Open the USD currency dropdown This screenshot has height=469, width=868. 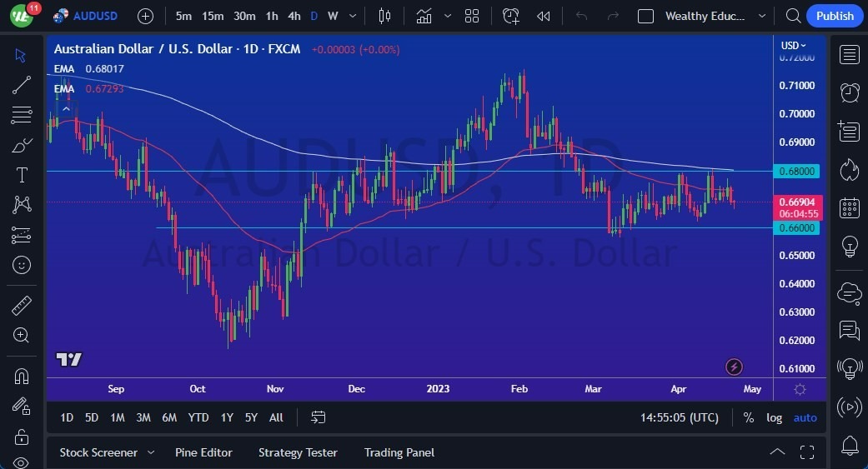point(793,45)
